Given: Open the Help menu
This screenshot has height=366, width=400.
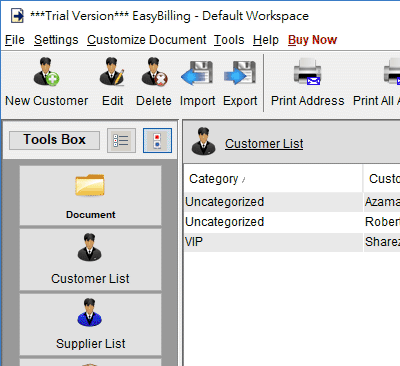Looking at the screenshot, I should [266, 40].
